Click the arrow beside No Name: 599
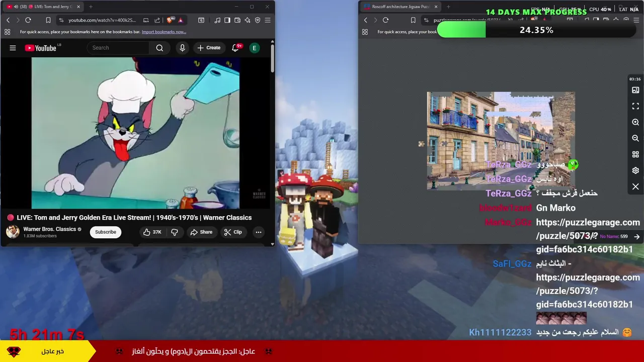The image size is (644, 362). click(637, 236)
